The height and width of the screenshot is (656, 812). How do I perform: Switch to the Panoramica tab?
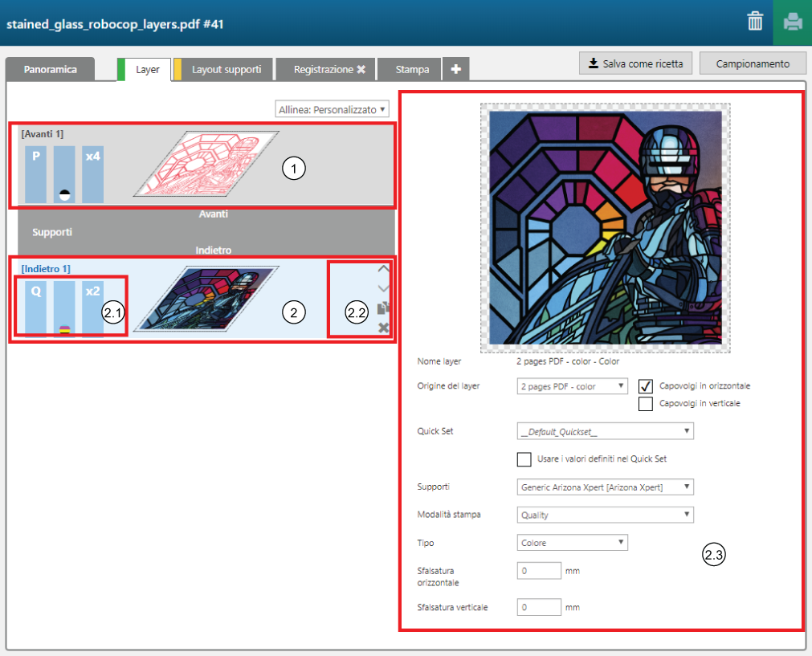tap(51, 69)
